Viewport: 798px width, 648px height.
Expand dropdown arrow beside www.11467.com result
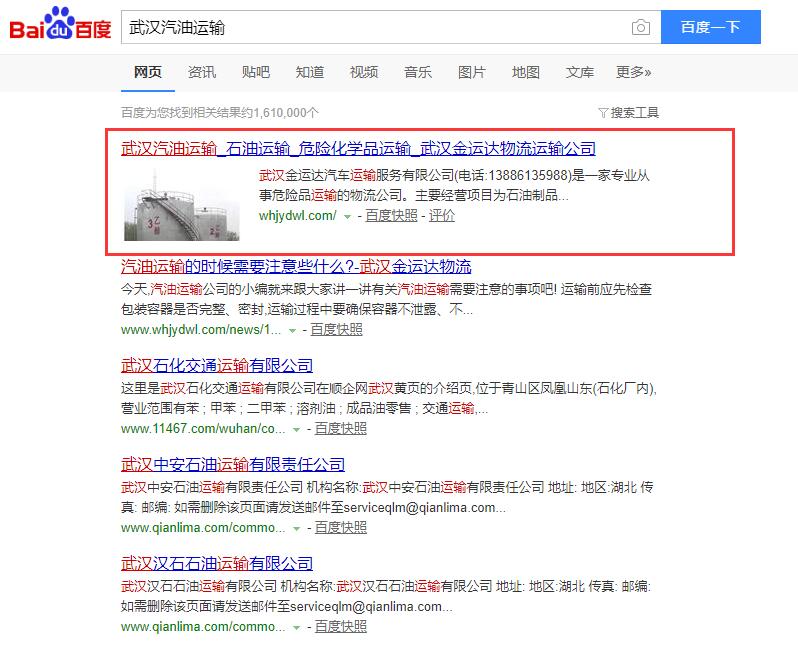point(296,429)
